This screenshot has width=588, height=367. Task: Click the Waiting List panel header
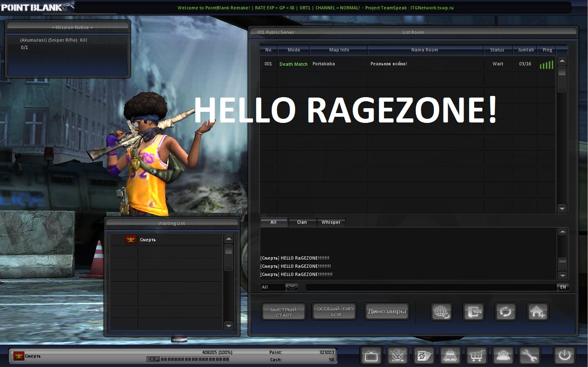[172, 223]
